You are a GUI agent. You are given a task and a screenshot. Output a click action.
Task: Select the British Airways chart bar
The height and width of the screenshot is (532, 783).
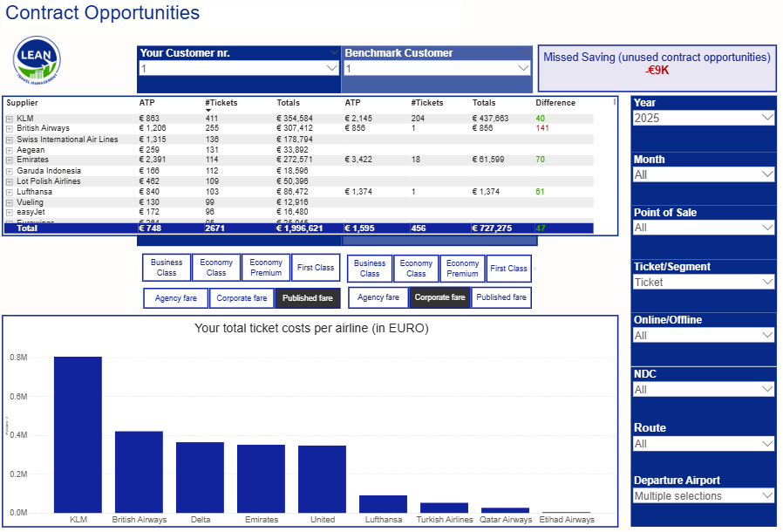point(139,472)
